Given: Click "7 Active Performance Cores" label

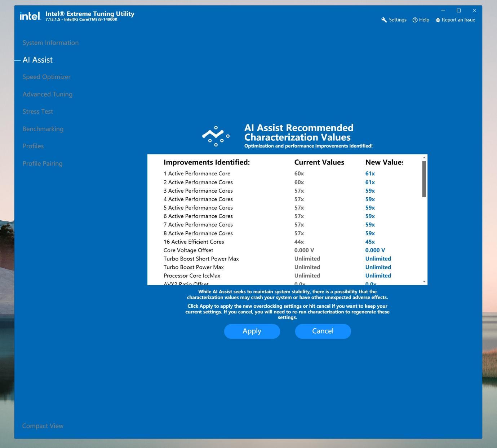Looking at the screenshot, I should (x=198, y=225).
